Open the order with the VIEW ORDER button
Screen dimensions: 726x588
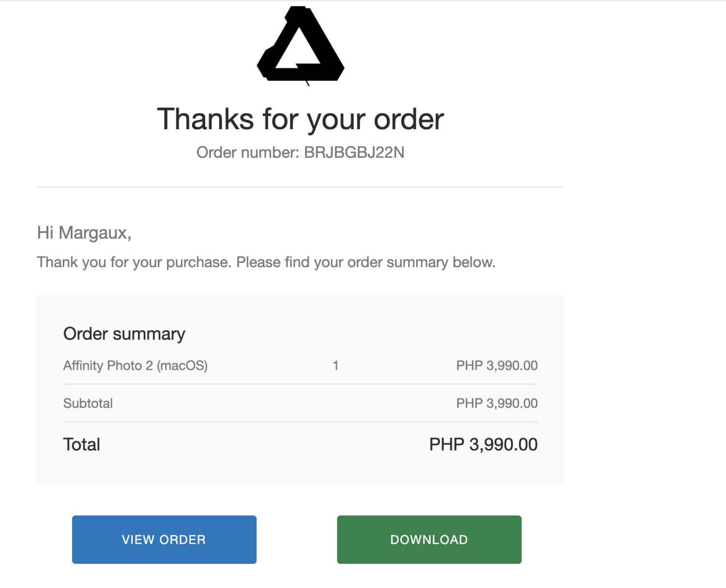(164, 539)
